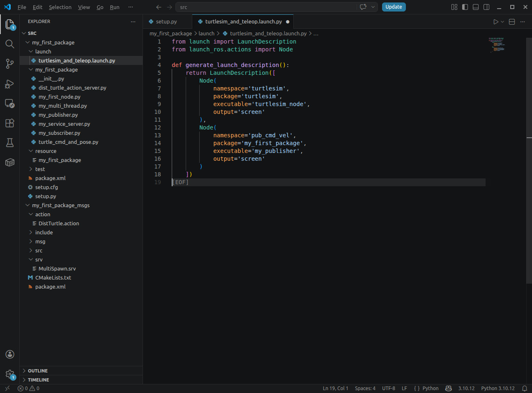Open the editor More Actions ellipsis

(x=523, y=22)
